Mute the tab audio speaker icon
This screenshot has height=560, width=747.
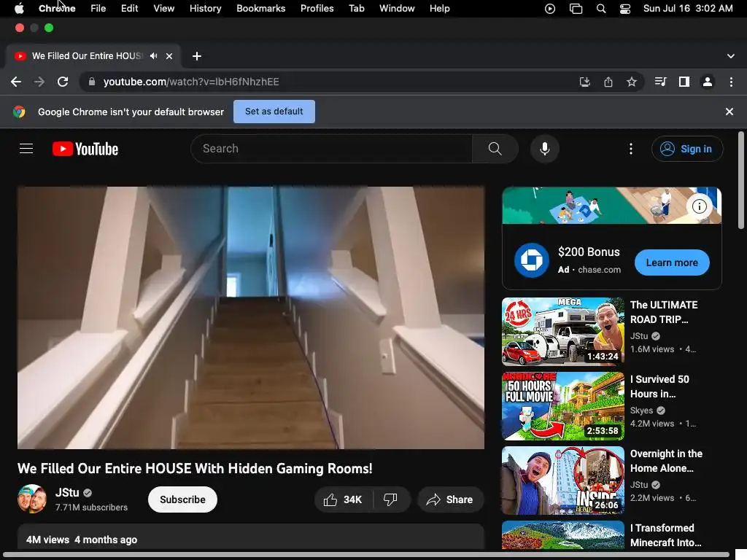pos(153,56)
